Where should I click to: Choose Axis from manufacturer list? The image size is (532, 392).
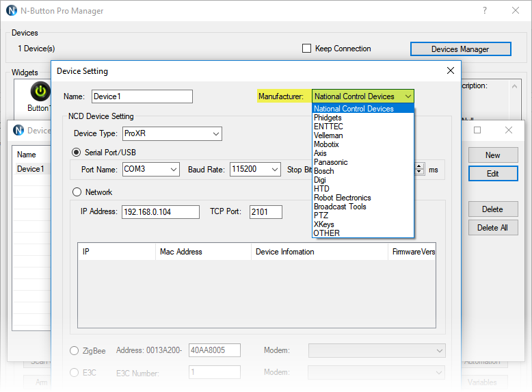362,153
